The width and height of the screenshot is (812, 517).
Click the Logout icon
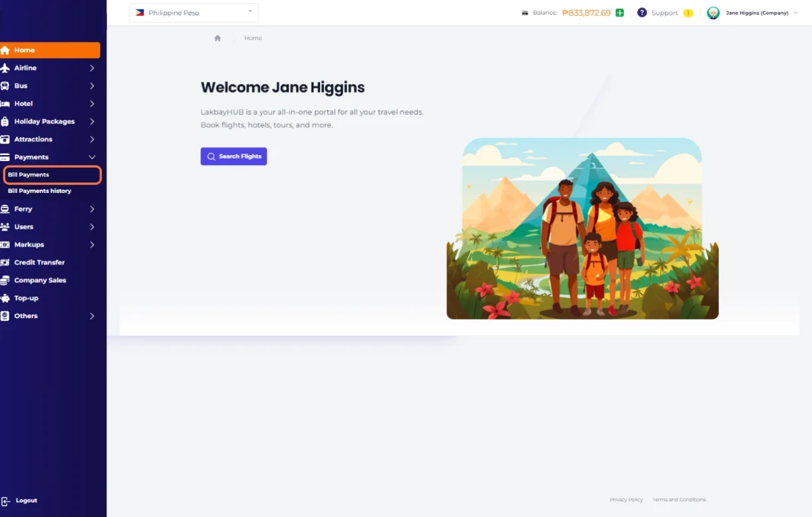[5, 501]
